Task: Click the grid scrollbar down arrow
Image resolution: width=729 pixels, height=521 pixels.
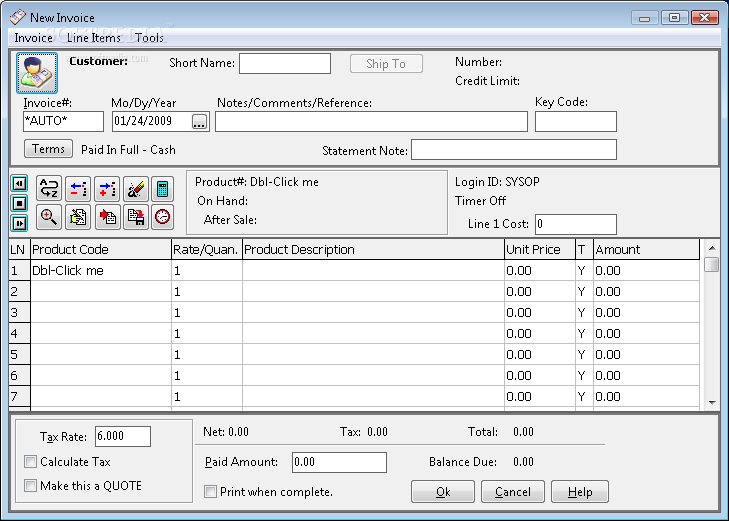Action: click(712, 402)
